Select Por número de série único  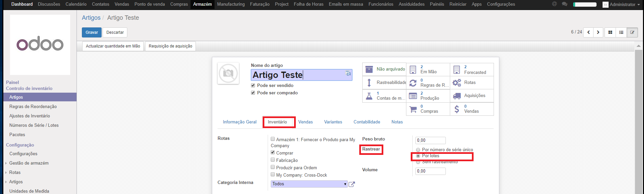pyautogui.click(x=418, y=150)
